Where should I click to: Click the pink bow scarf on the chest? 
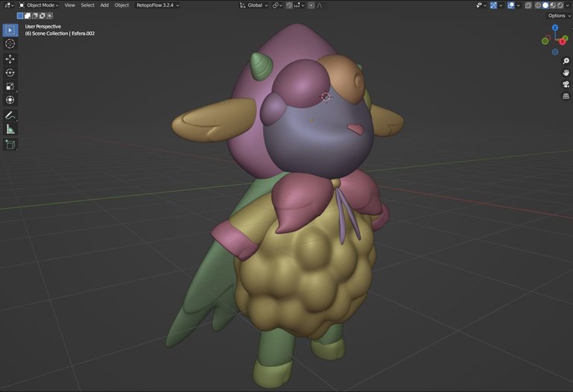(x=304, y=204)
